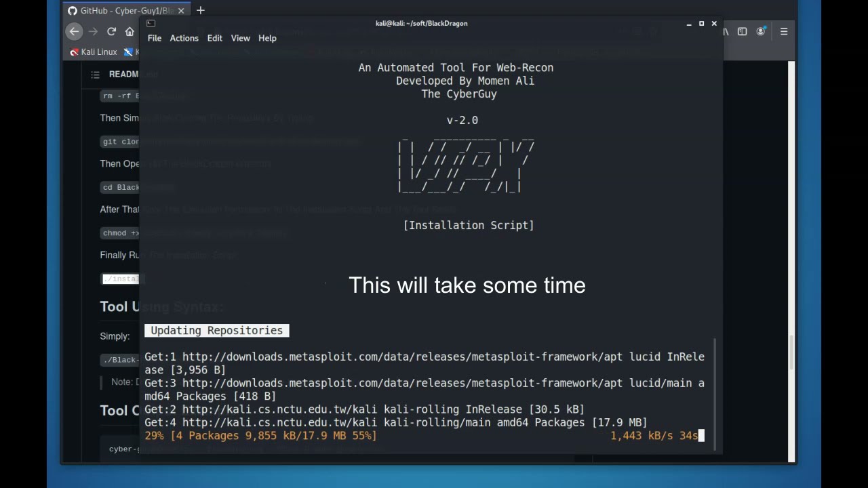The height and width of the screenshot is (488, 868).
Task: Select the GitHub Cyber-Guy1 tab
Action: 126,11
